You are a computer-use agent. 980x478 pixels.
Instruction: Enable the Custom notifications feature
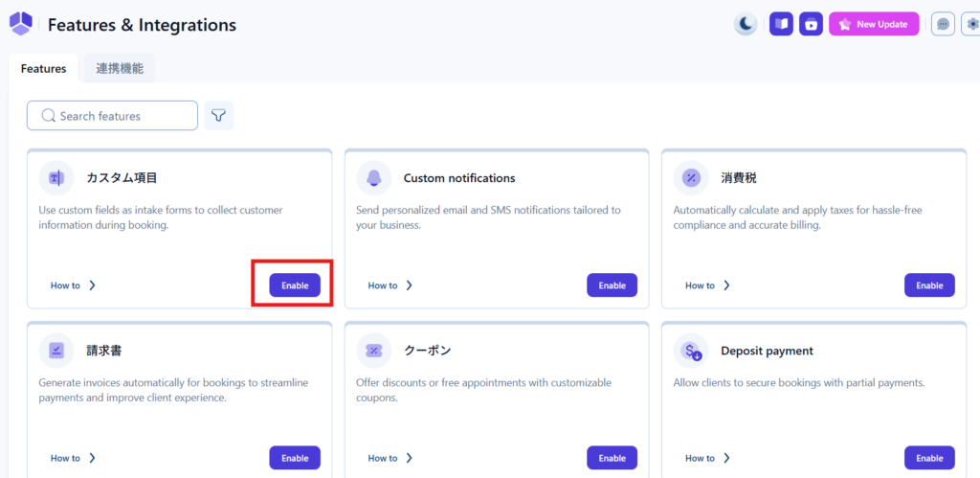coord(612,285)
